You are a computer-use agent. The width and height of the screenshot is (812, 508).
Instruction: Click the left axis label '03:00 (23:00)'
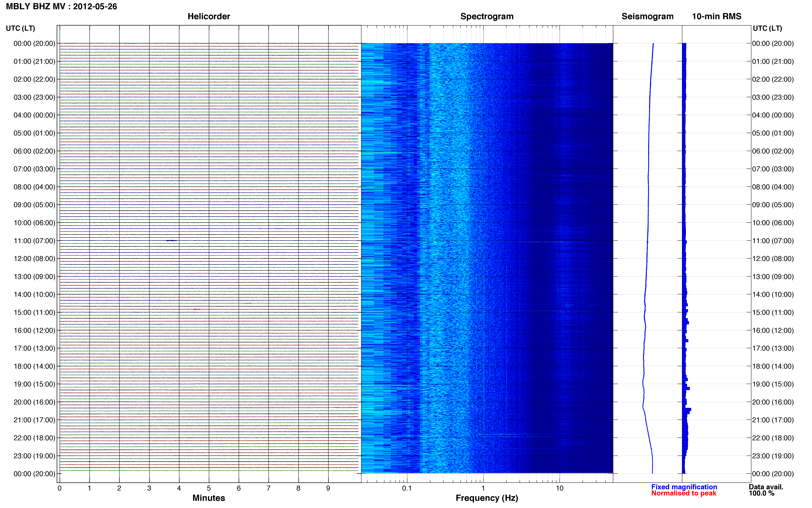click(34, 97)
